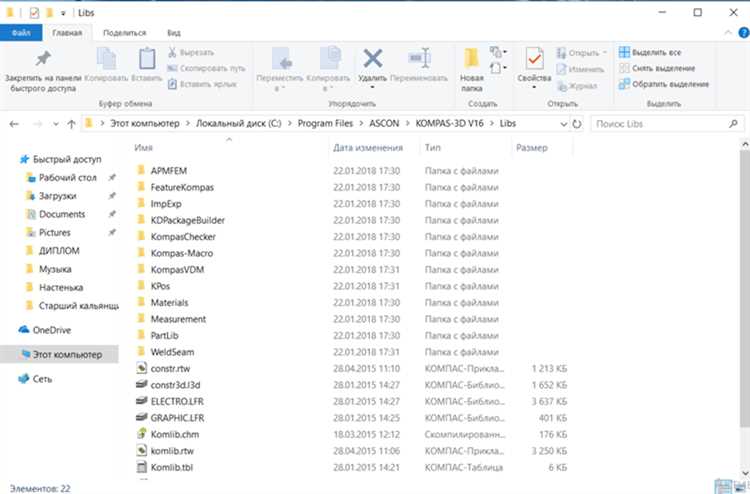This screenshot has width=750, height=494.
Task: Select the Measurement folder
Action: [178, 319]
